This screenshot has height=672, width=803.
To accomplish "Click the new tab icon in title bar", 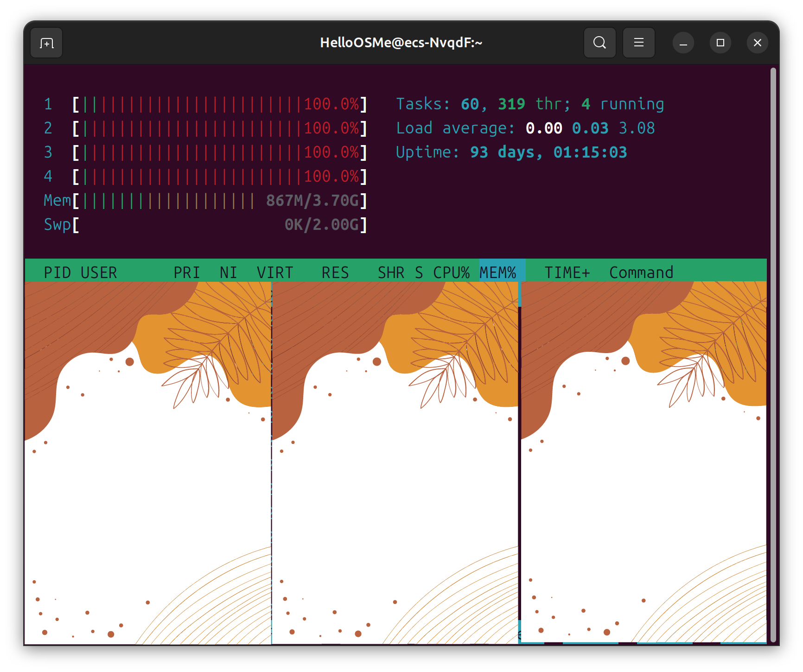I will tap(46, 43).
